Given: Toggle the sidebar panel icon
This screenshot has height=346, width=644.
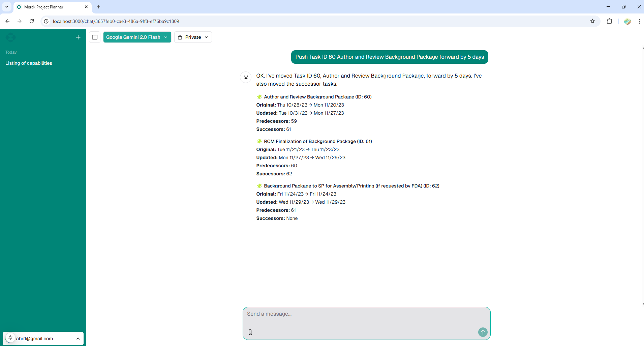Looking at the screenshot, I should tap(95, 37).
